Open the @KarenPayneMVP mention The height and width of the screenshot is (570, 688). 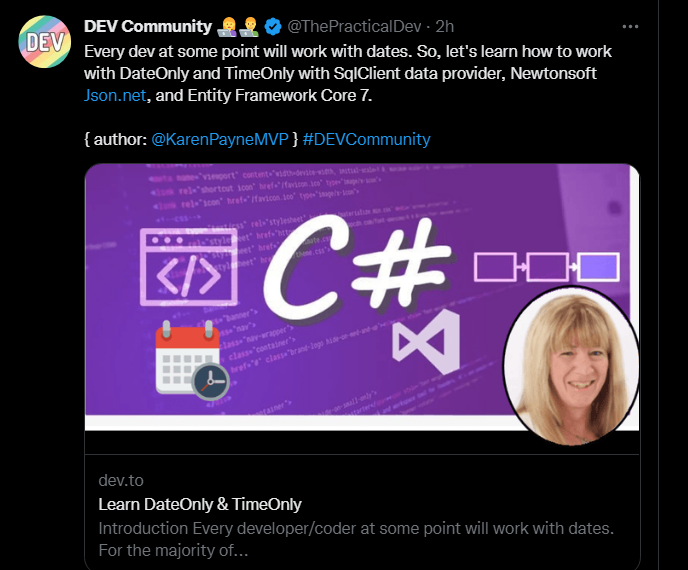coord(219,139)
